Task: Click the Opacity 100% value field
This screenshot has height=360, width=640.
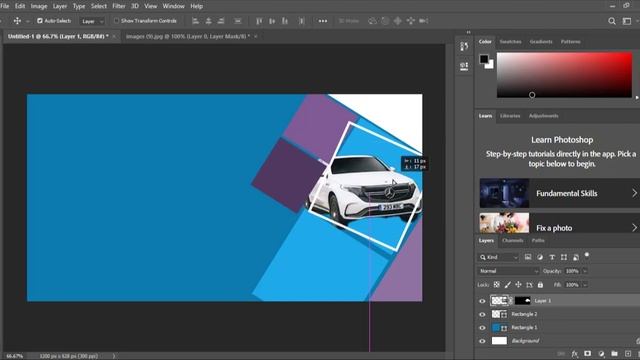Action: (572, 271)
